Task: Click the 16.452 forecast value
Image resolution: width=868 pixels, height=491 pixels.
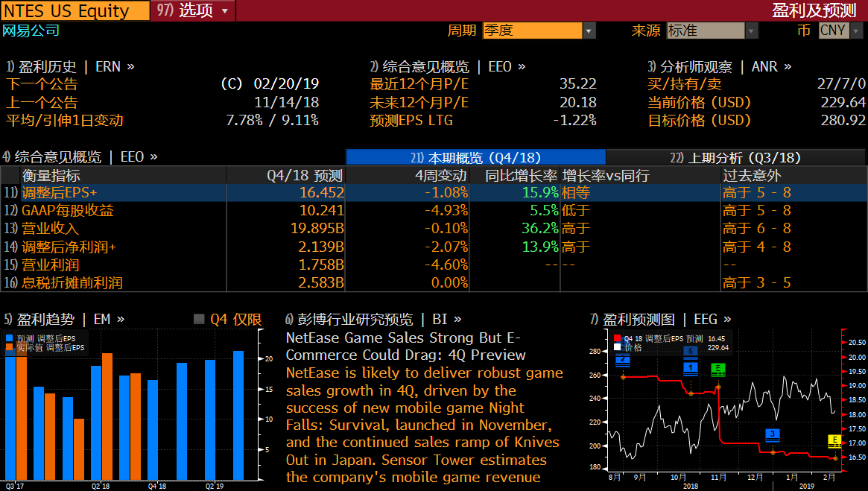Action: coord(322,193)
